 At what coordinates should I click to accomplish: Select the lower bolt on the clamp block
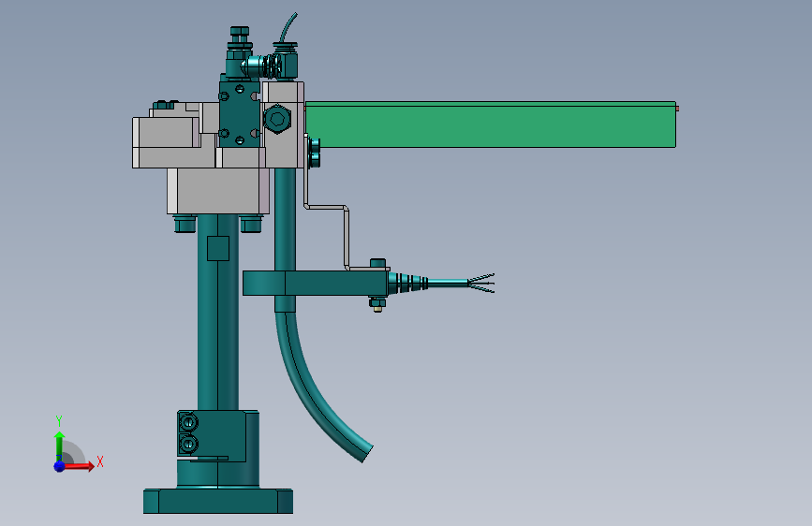[x=188, y=444]
